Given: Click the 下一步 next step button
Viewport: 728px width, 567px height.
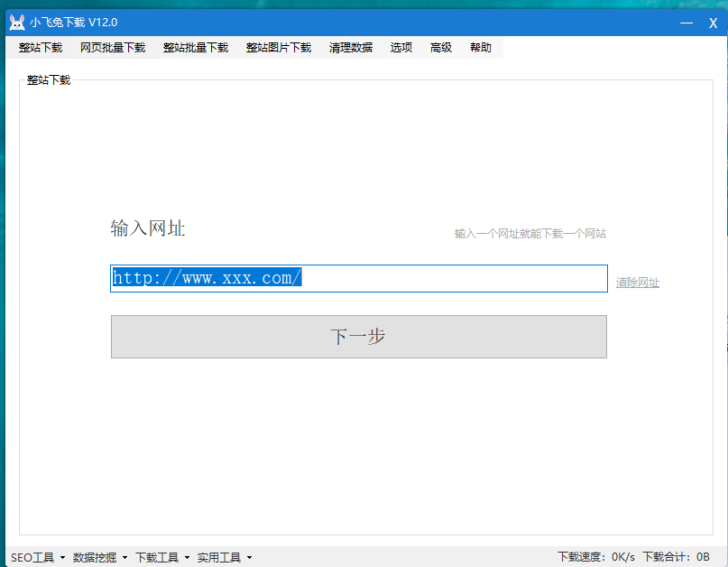Looking at the screenshot, I should [x=358, y=336].
